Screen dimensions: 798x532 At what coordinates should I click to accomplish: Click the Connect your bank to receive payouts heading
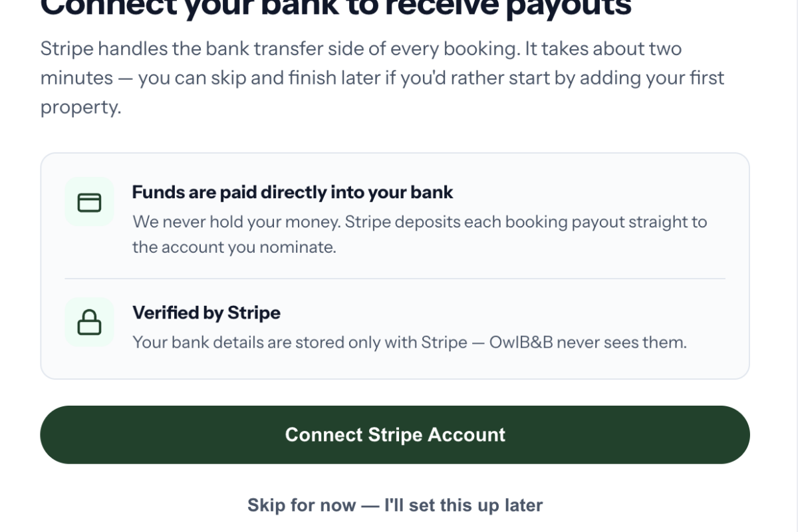336,8
